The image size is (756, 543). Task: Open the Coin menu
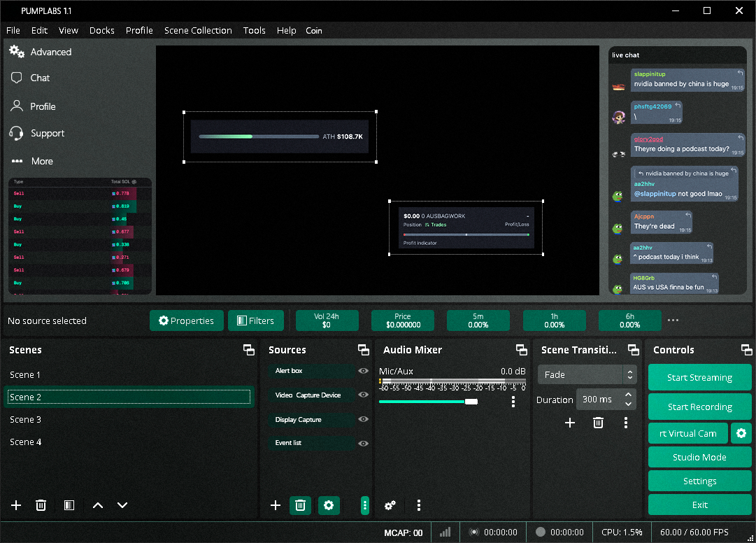point(313,30)
